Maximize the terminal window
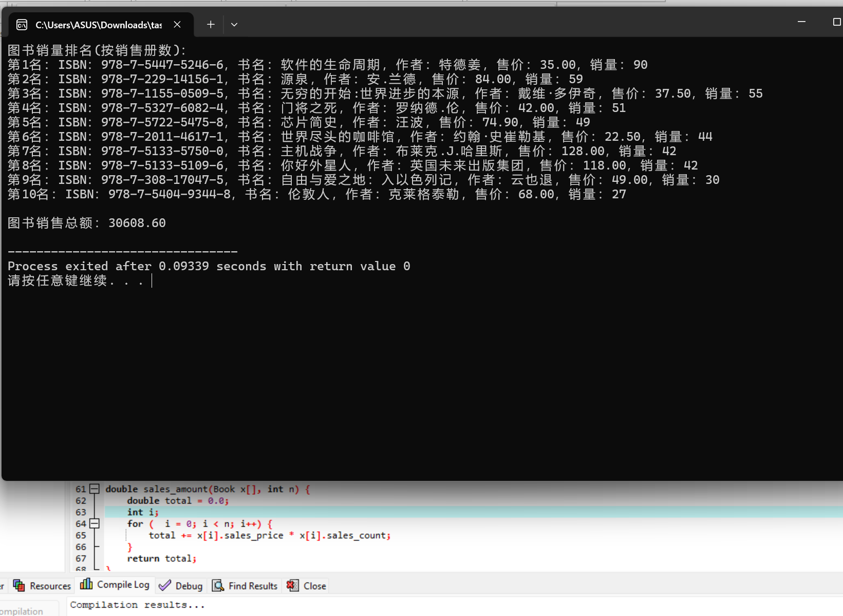Image resolution: width=843 pixels, height=616 pixels. [x=836, y=22]
